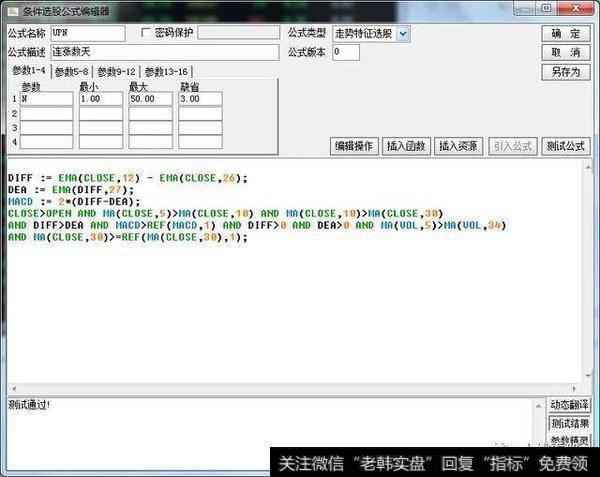
Task: Focus the 公式名称 field containing UPN
Action: coord(88,33)
